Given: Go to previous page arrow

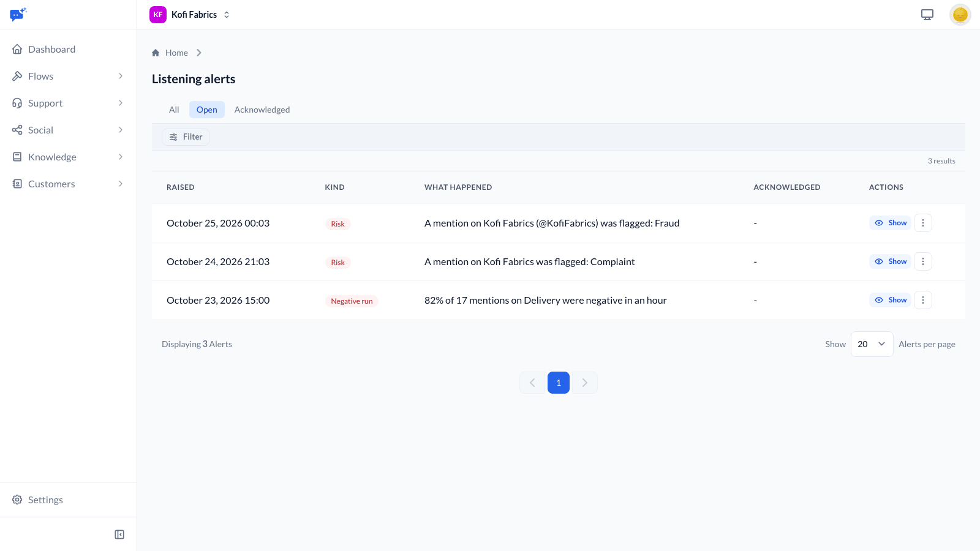Looking at the screenshot, I should click(532, 383).
